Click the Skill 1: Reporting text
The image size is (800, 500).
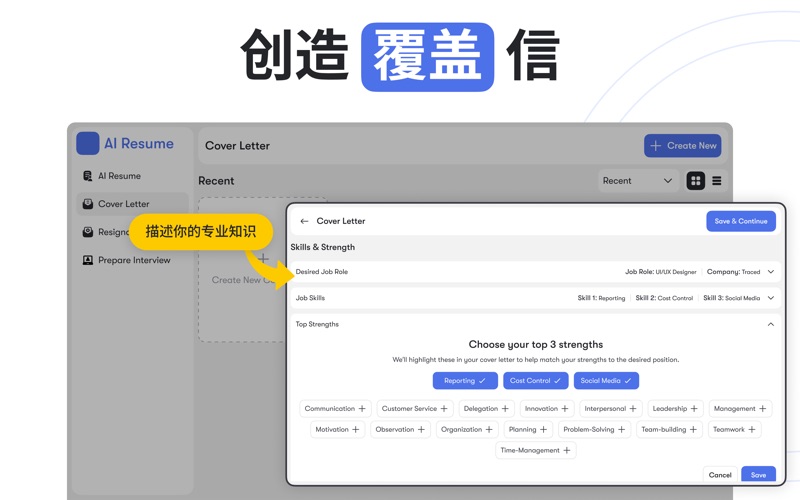coord(601,298)
